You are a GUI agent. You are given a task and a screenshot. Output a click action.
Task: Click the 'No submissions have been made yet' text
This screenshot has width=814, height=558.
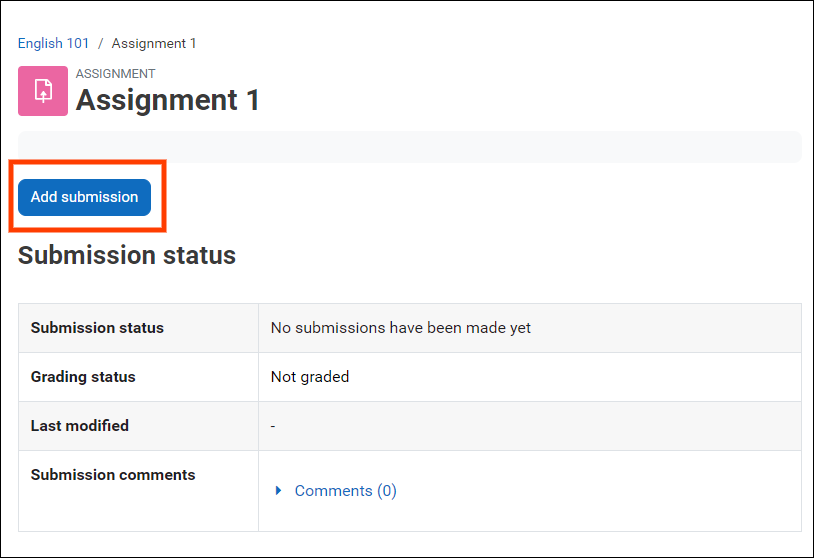(401, 328)
